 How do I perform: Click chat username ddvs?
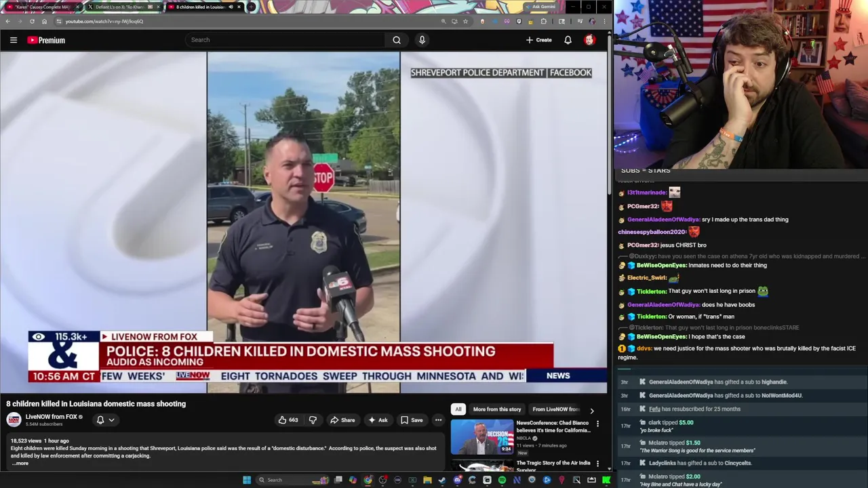pyautogui.click(x=644, y=348)
